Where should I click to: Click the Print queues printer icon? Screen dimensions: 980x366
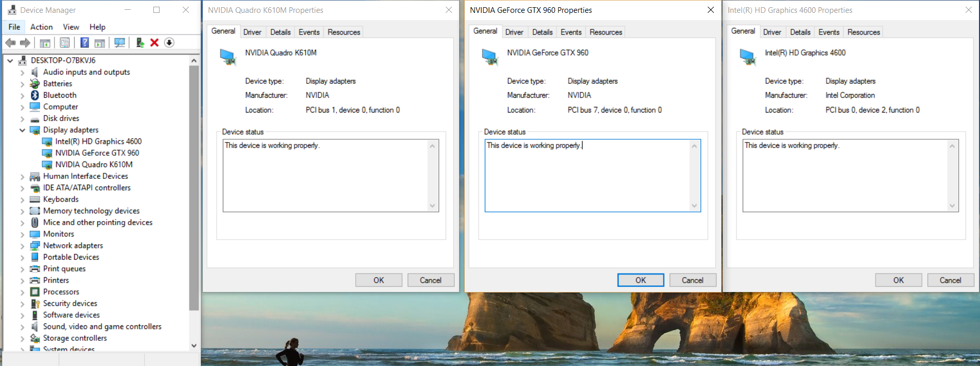tap(34, 269)
